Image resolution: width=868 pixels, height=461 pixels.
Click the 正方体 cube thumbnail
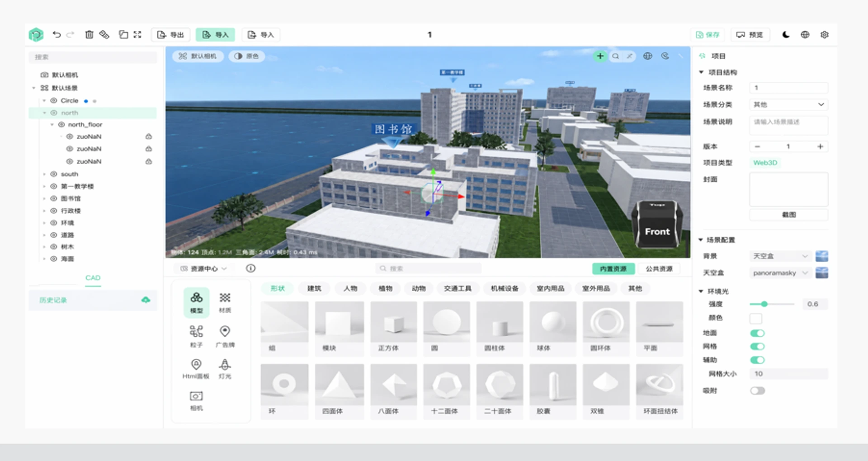point(393,329)
